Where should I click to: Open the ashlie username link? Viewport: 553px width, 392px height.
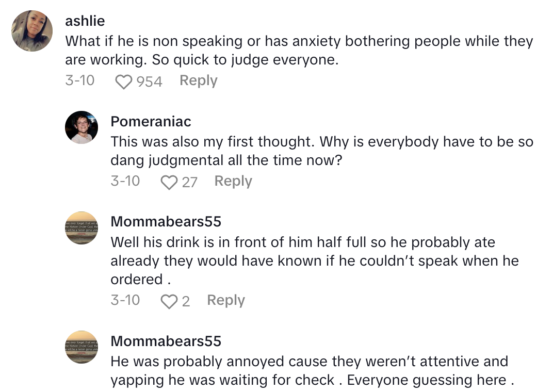pos(85,21)
